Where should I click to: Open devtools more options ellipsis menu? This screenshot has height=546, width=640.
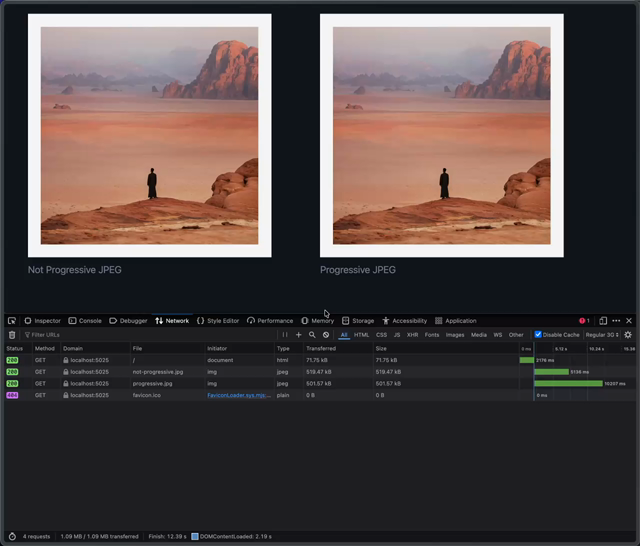[x=616, y=321]
